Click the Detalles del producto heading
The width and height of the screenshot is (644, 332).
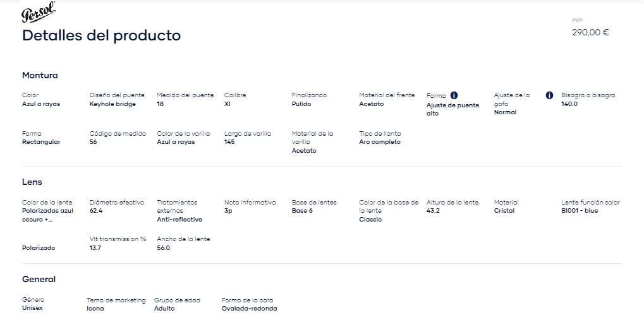point(102,35)
